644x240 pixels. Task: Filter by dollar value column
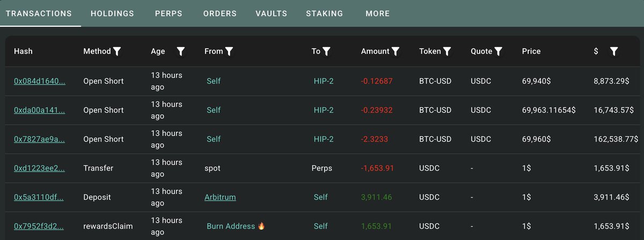(x=614, y=51)
